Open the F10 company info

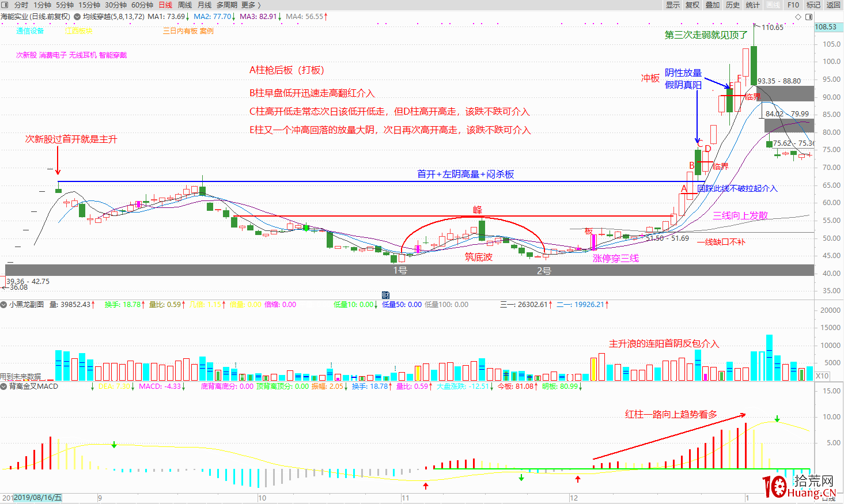[x=793, y=5]
